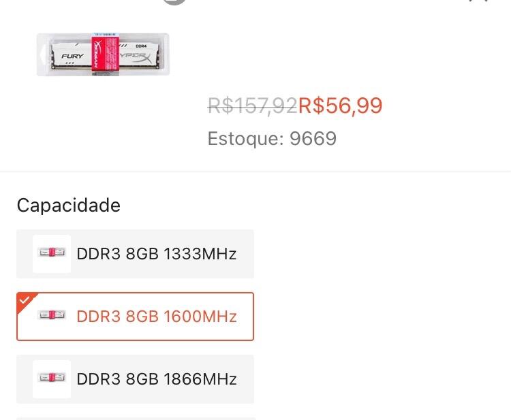Screen dimensions: 511x420
Task: Tap the Estoque: 9669 stock text
Action: coord(272,138)
